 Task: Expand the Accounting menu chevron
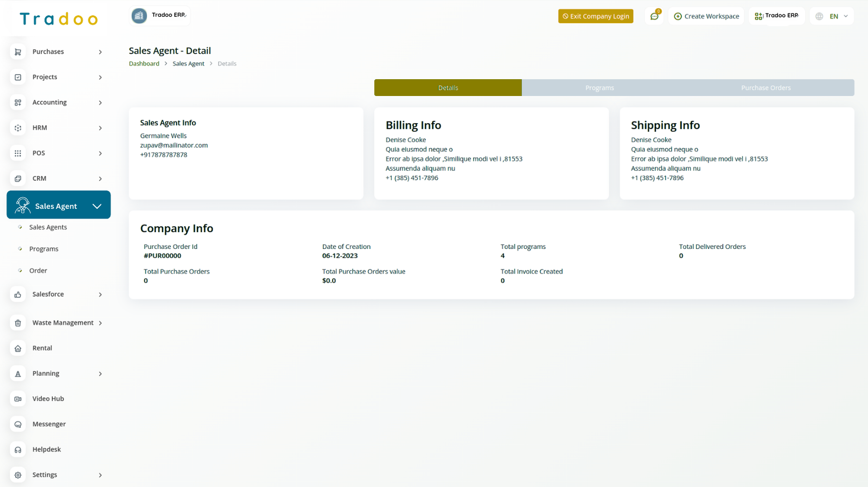100,102
